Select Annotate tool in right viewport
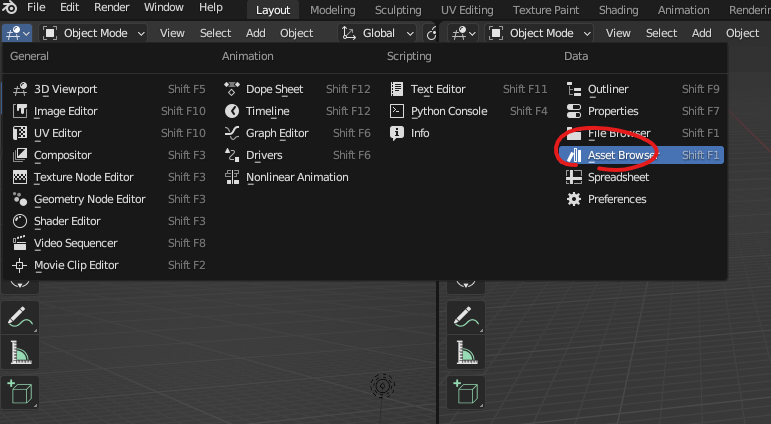Screen dimensions: 771x424 [x=466, y=317]
